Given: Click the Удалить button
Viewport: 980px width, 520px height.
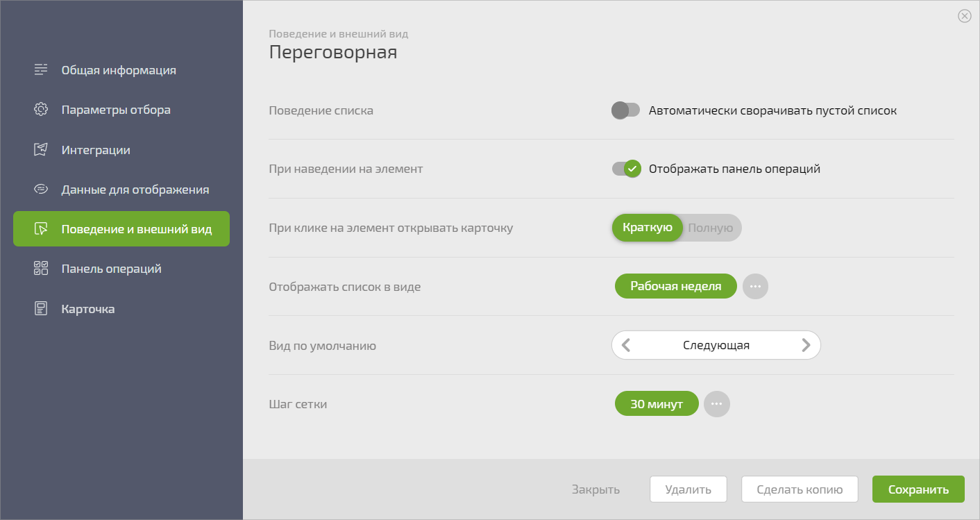Looking at the screenshot, I should click(x=688, y=489).
